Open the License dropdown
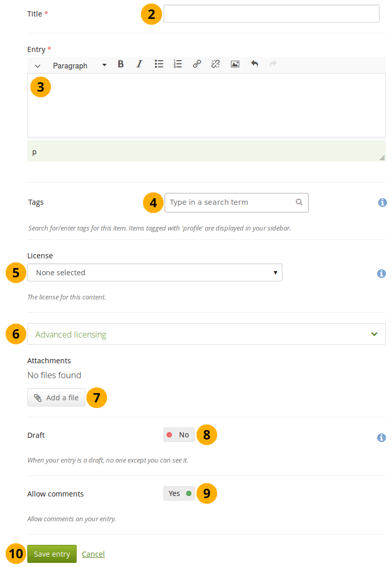This screenshot has width=392, height=567. tap(154, 273)
